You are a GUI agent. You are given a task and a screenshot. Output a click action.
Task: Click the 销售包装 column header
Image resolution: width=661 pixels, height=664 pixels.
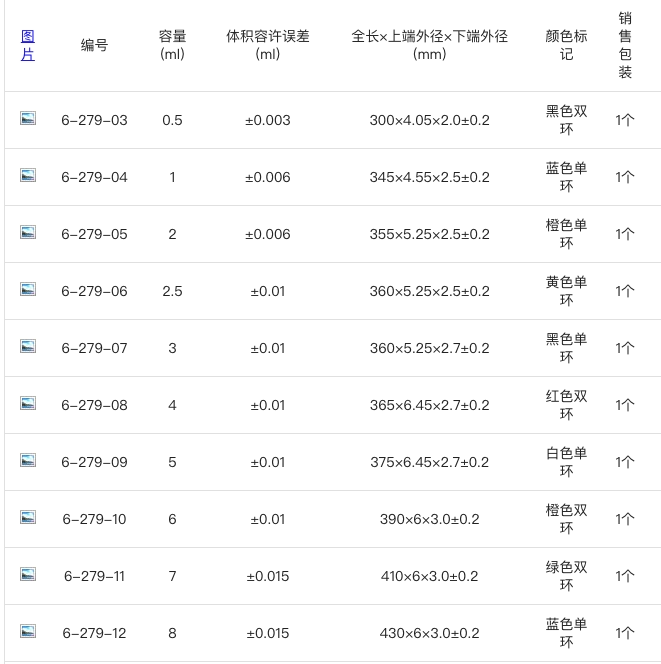click(x=625, y=45)
